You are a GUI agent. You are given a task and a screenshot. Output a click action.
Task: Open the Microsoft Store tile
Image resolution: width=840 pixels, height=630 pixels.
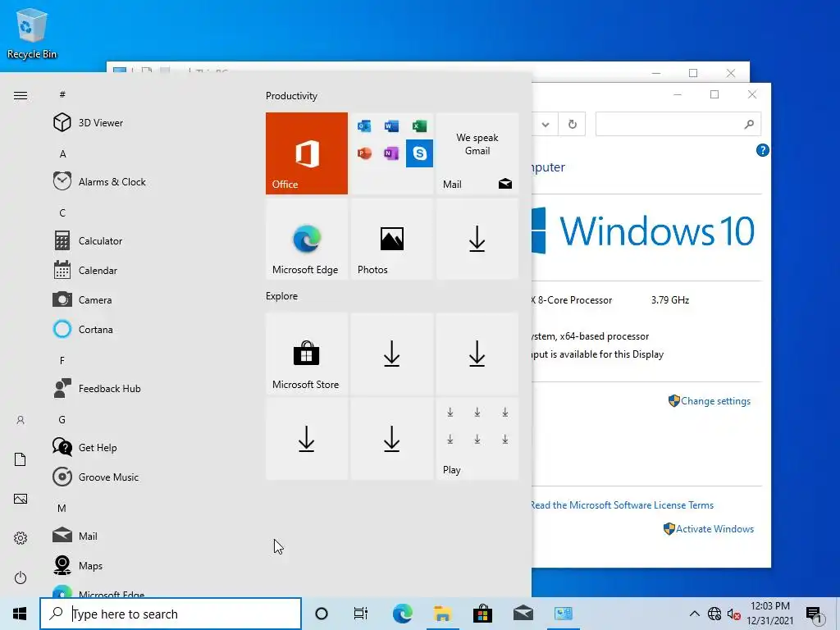307,354
